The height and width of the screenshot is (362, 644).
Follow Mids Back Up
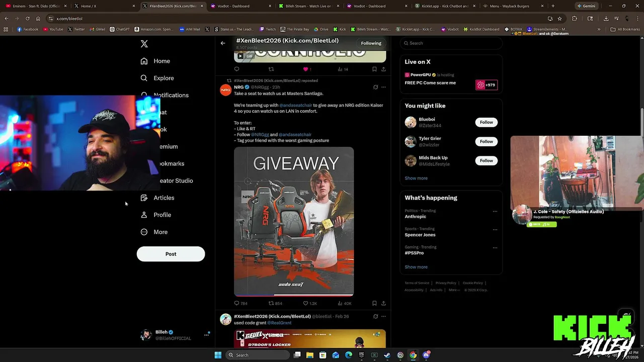[x=486, y=160]
